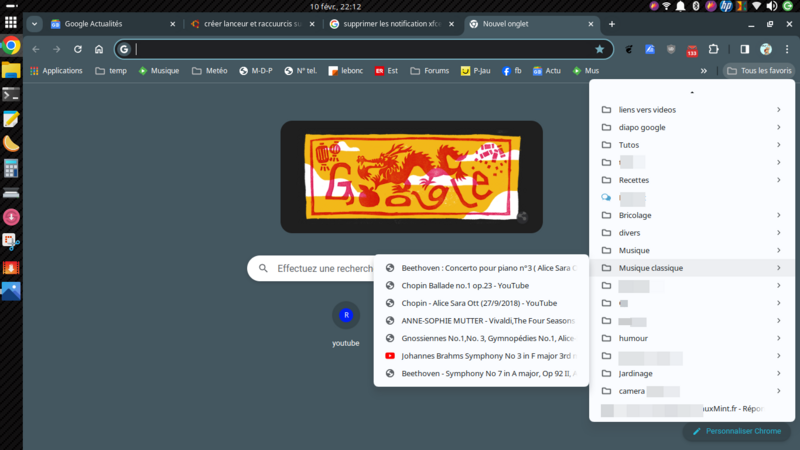The width and height of the screenshot is (800, 450).
Task: Open the youtube shortcut tile
Action: click(346, 323)
